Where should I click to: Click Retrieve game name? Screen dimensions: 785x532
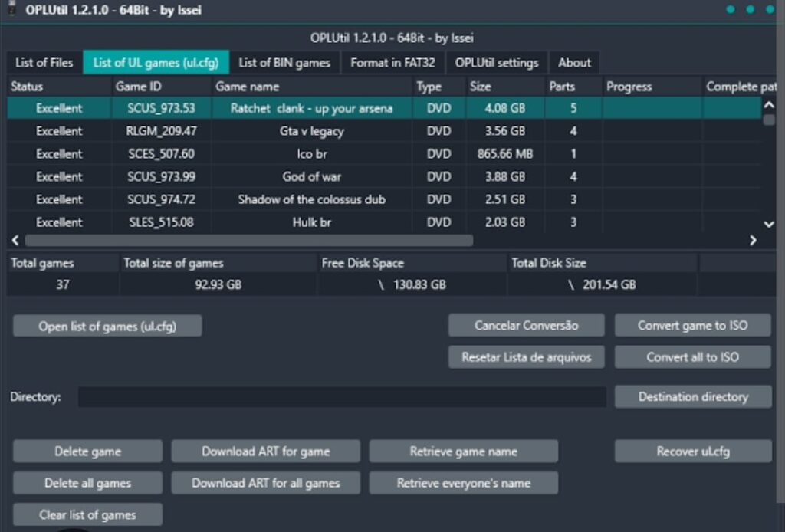[464, 452]
